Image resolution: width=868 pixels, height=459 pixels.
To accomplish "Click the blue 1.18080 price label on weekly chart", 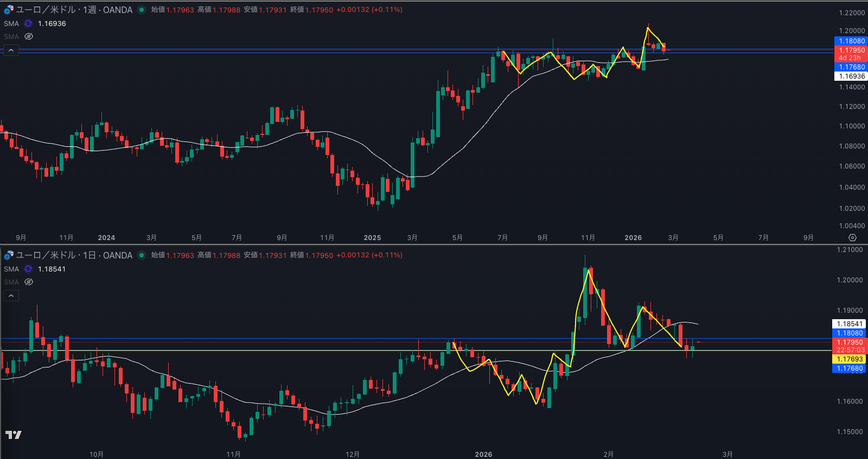I will [x=851, y=41].
